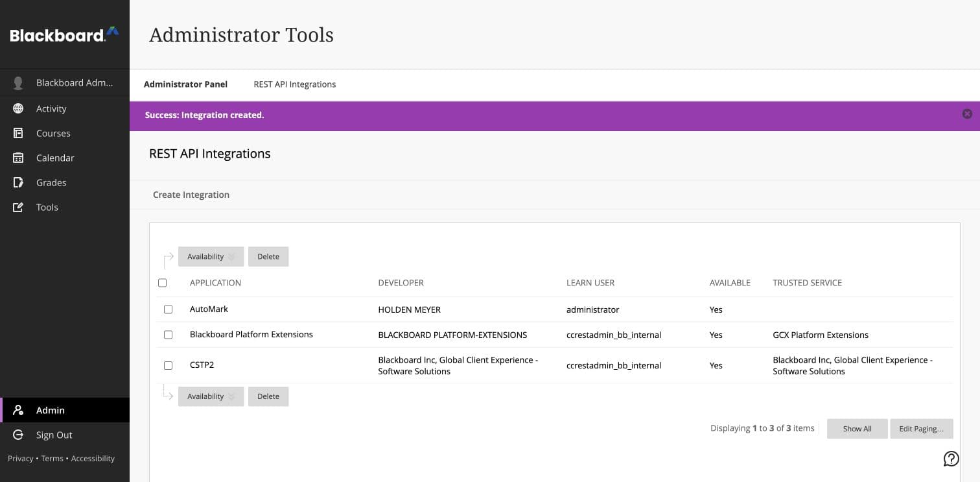Viewport: 980px width, 482px height.
Task: Open the Terms link
Action: click(x=52, y=459)
